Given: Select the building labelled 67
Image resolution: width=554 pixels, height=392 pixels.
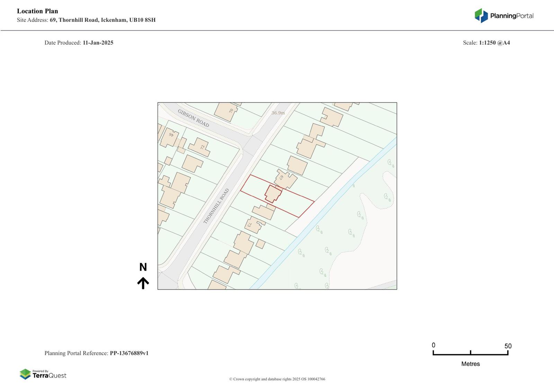Looking at the screenshot, I should click(x=285, y=179).
